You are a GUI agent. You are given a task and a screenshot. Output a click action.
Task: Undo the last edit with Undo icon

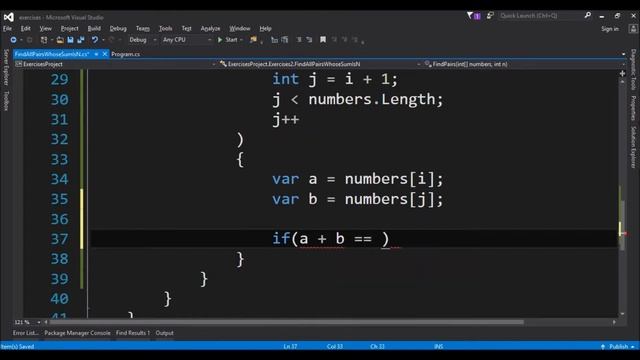tap(94, 40)
